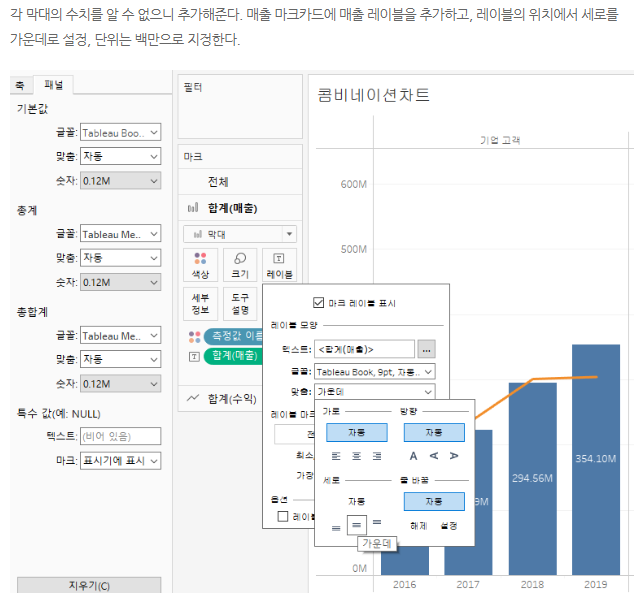Choose normal text direction A icon
The width and height of the screenshot is (639, 612).
pyautogui.click(x=413, y=456)
